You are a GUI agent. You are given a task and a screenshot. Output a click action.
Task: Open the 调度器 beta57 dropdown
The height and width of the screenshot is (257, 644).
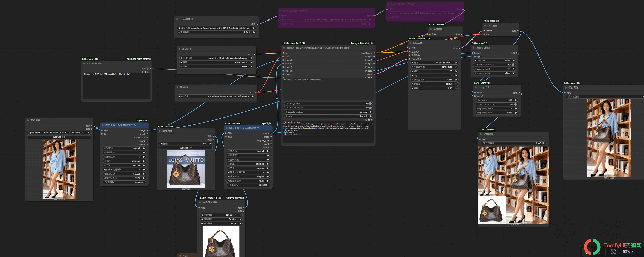pyautogui.click(x=434, y=84)
